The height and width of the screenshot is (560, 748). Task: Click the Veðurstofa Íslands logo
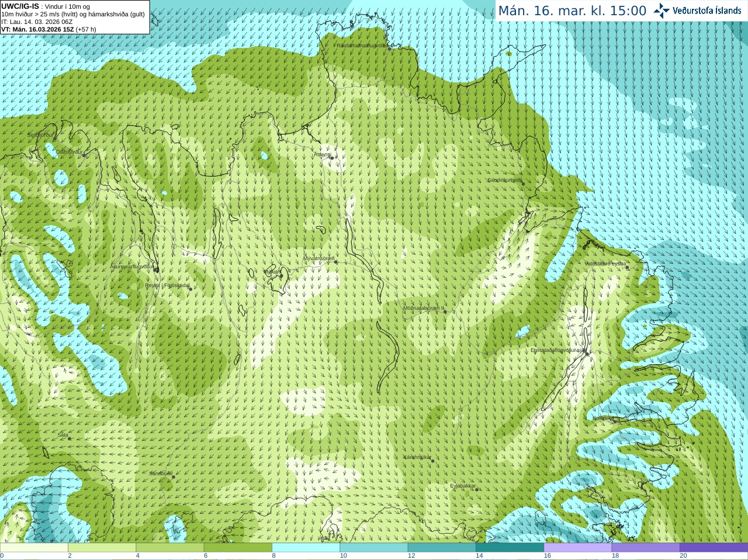click(x=698, y=11)
